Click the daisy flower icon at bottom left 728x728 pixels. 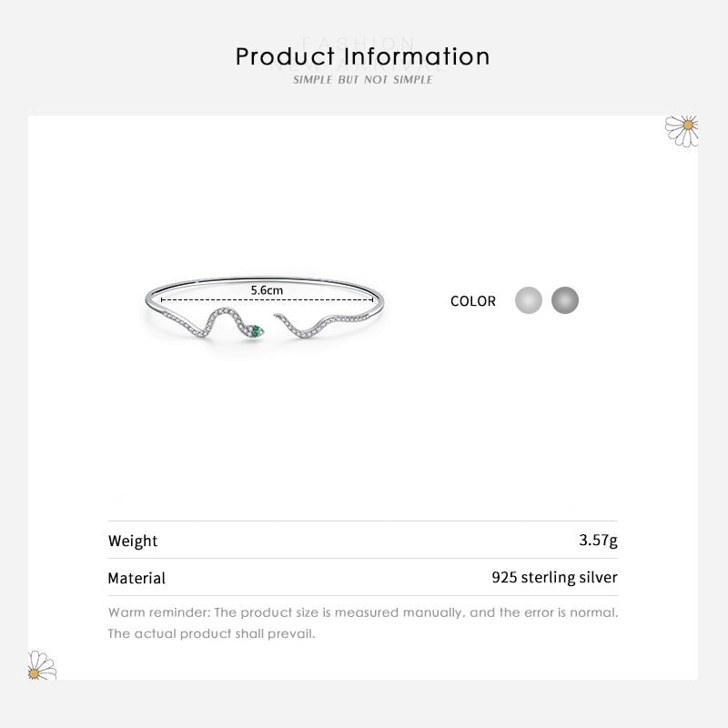(x=41, y=665)
